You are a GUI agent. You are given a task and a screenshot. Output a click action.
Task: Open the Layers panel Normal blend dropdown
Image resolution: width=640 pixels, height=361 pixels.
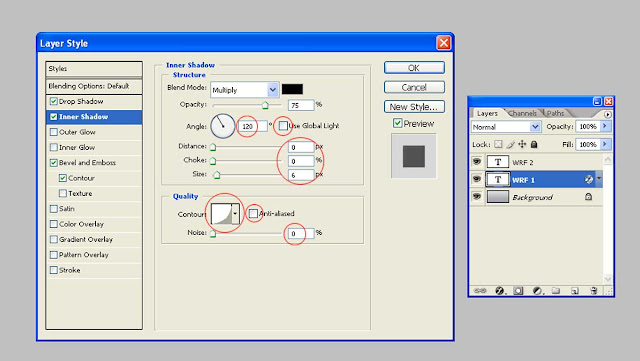(535, 127)
